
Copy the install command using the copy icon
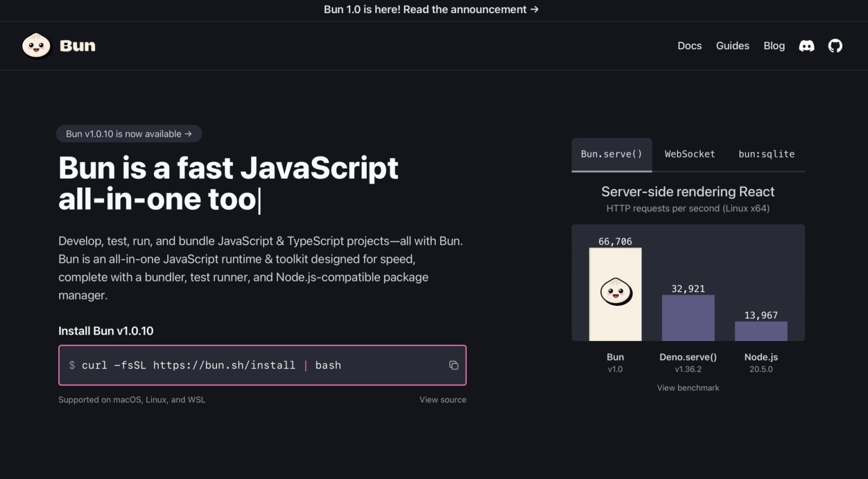click(x=453, y=365)
